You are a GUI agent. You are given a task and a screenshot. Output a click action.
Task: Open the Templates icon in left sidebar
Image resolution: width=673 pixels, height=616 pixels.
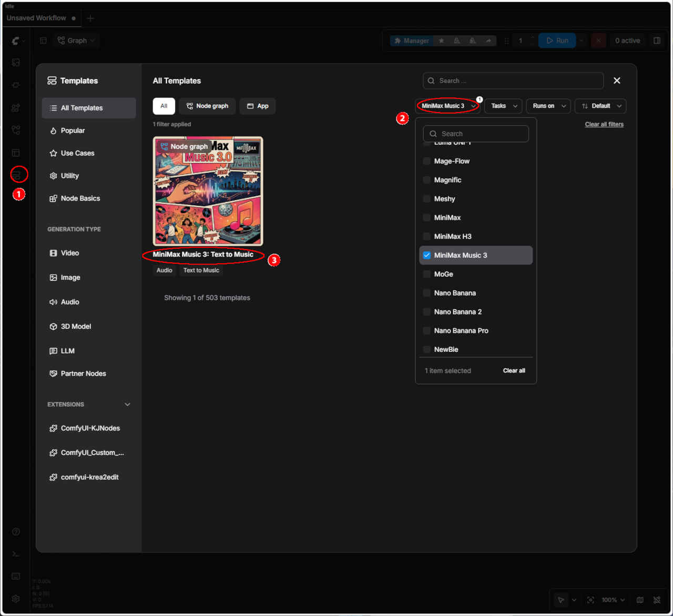[16, 175]
